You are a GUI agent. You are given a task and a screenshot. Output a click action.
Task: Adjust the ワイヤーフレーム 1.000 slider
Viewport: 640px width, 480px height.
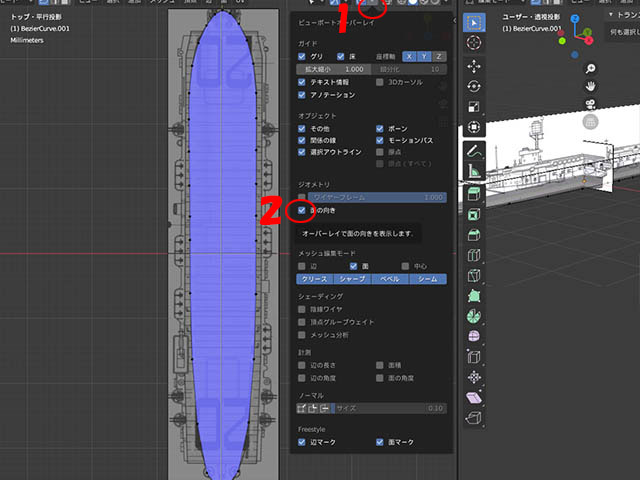point(377,198)
